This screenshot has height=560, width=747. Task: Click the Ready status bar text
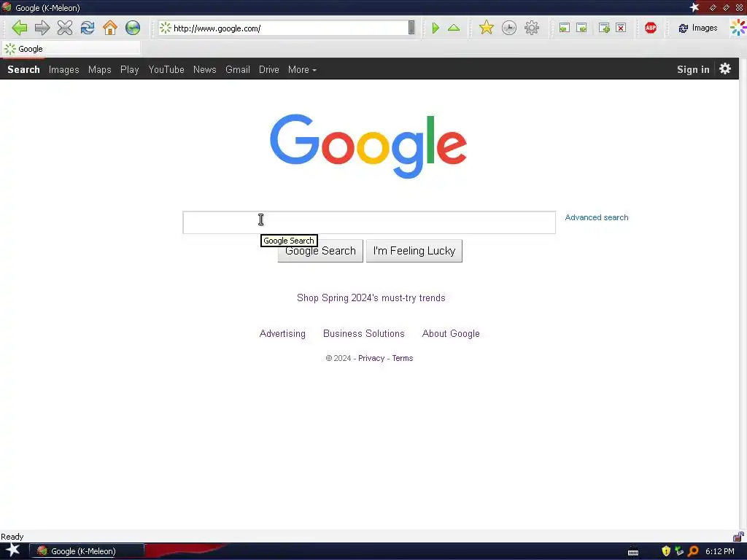point(12,537)
